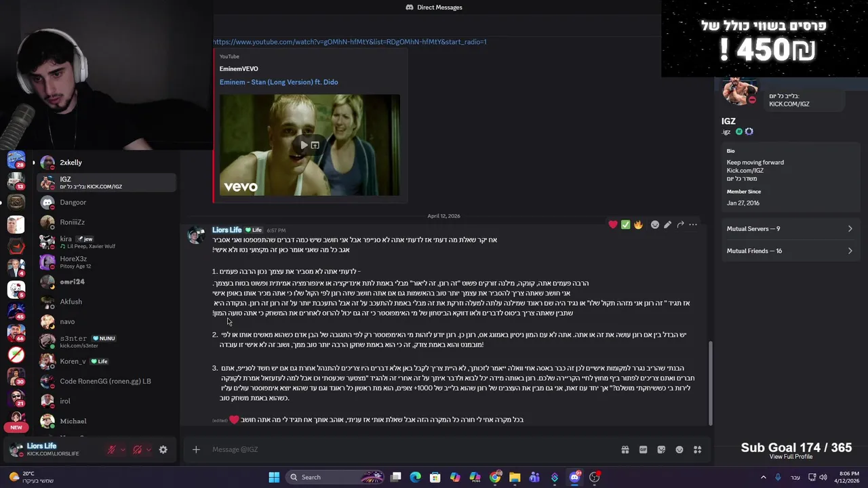Open the apps launcher icon in message bar

(697, 449)
